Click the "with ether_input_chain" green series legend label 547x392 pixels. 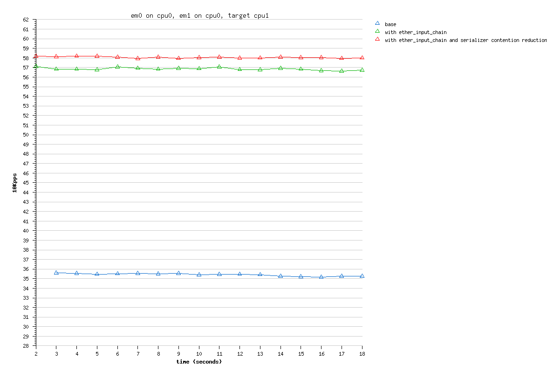coord(415,32)
